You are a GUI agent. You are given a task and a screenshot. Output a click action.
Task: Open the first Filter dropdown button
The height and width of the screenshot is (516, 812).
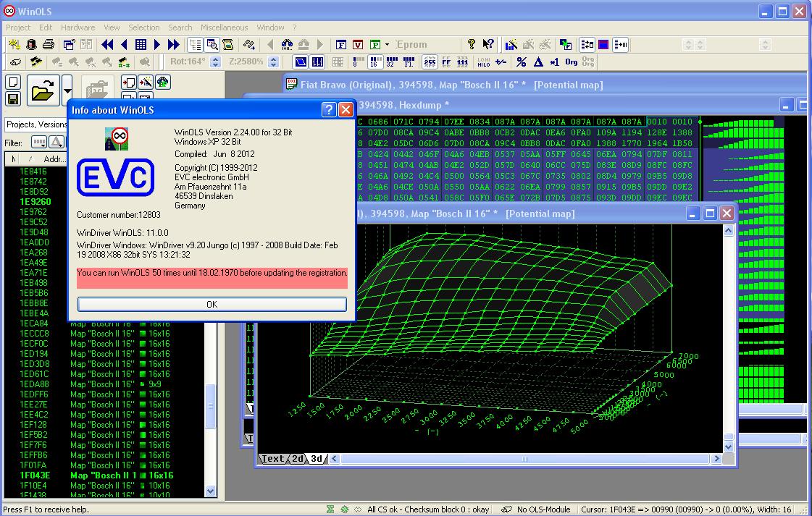point(39,142)
